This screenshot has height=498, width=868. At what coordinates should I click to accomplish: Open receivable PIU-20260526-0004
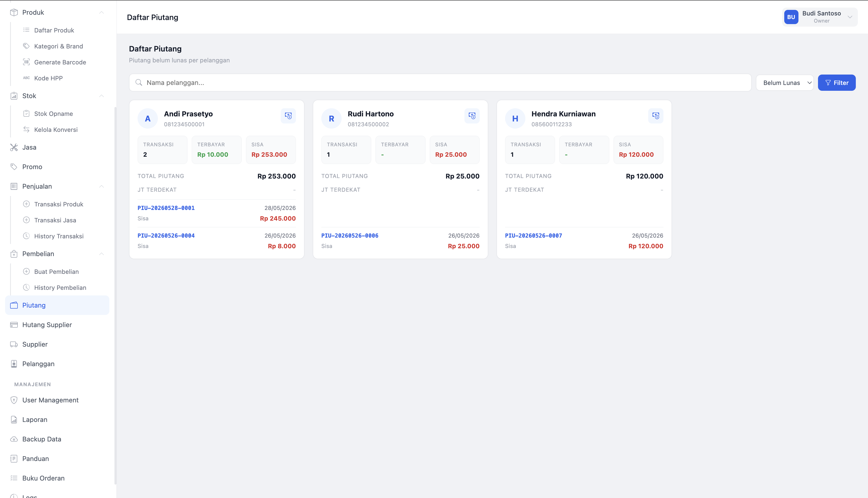pyautogui.click(x=166, y=236)
